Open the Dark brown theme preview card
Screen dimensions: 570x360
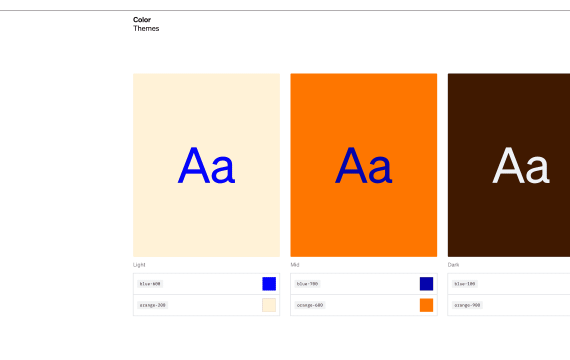[509, 165]
